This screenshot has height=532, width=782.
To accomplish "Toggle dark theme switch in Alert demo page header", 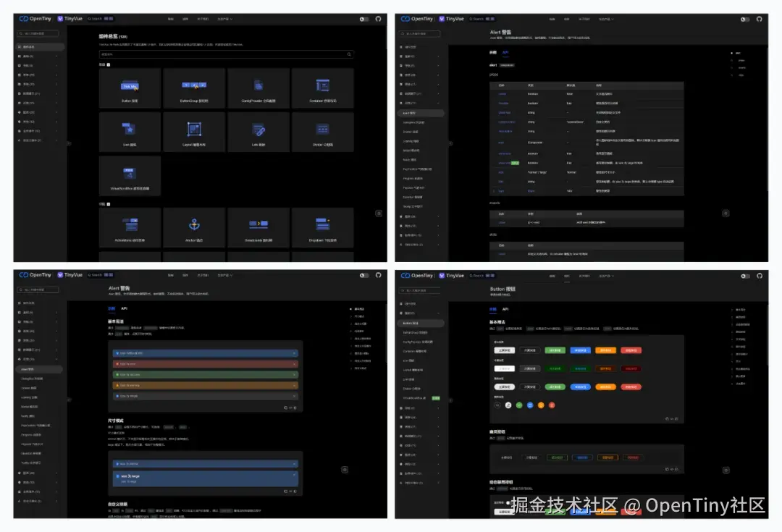I will (364, 275).
